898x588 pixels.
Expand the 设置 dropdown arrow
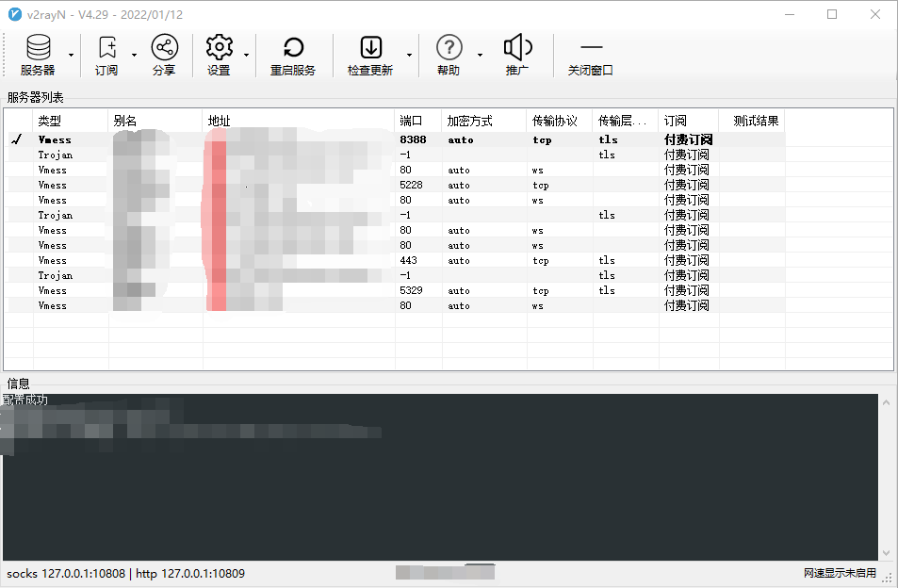pos(246,55)
